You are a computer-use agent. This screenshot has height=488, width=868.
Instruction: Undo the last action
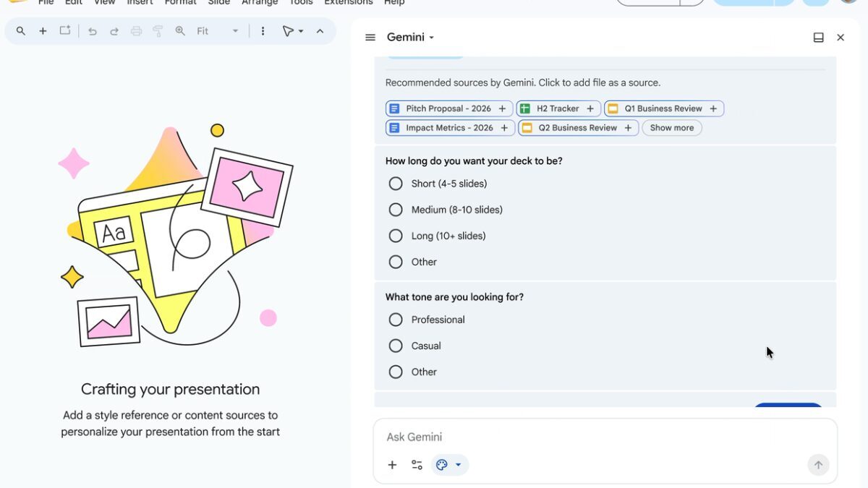[x=92, y=31]
